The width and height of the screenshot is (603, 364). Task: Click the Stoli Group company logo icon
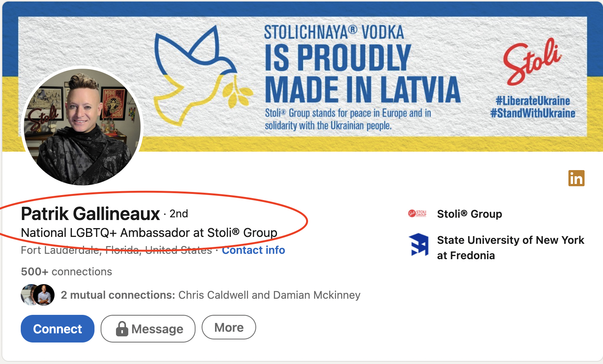click(x=417, y=213)
